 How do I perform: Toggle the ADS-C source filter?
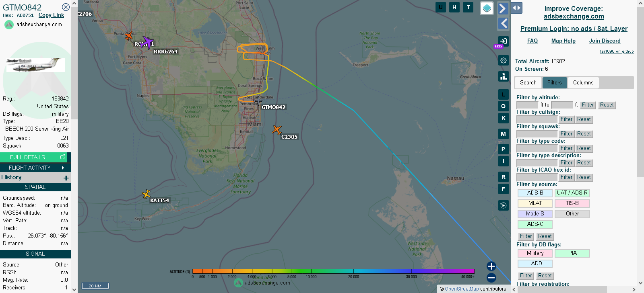[x=535, y=224]
